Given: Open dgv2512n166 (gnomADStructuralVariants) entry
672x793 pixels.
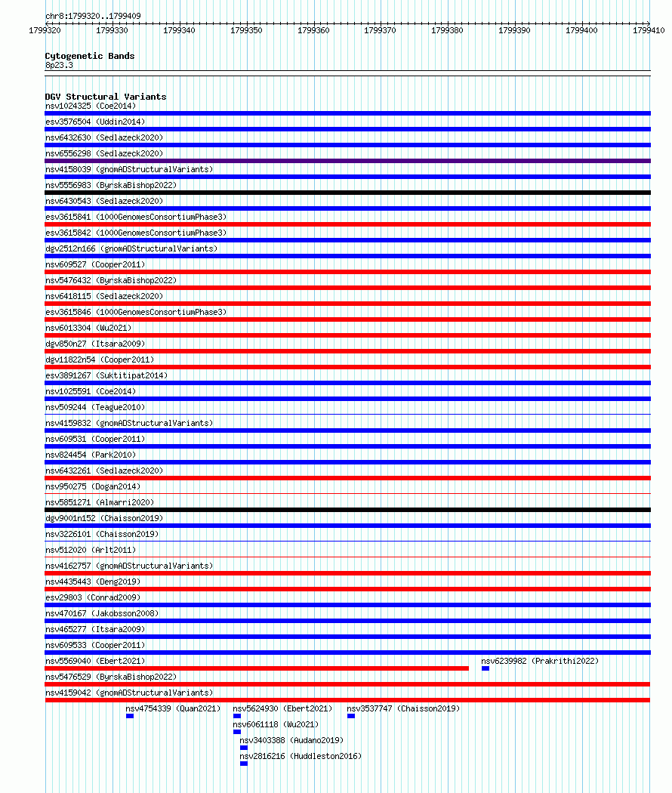Looking at the screenshot, I should click(x=131, y=248).
